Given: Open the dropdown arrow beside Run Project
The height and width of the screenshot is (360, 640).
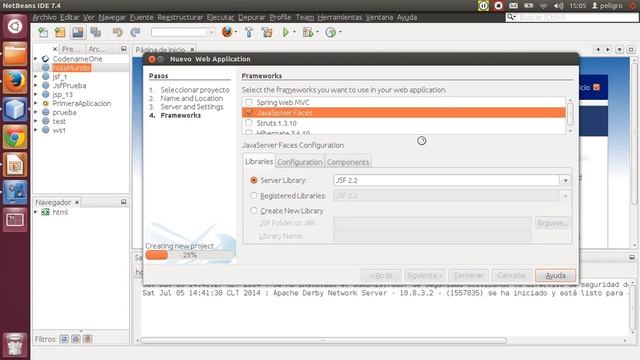Looking at the screenshot, I should (294, 32).
